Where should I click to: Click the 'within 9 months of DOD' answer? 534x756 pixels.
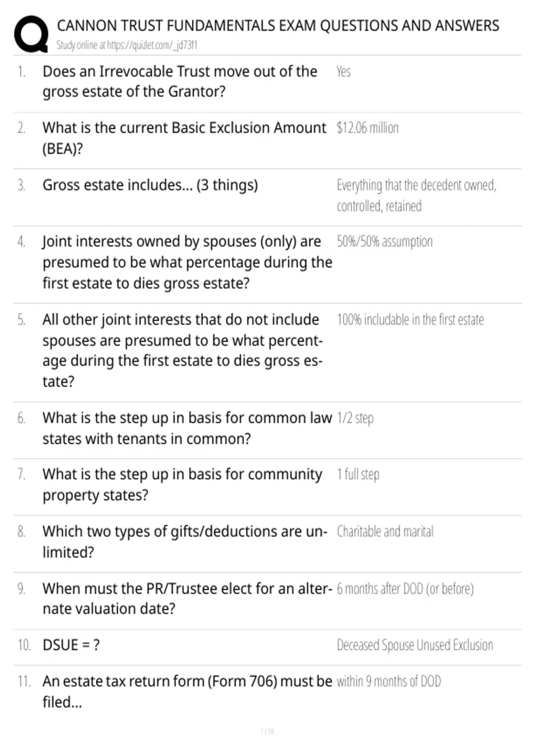coord(388,681)
